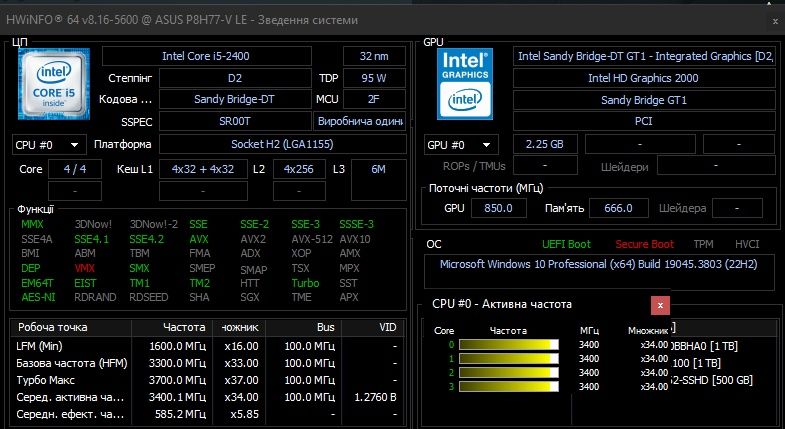This screenshot has width=785, height=429.
Task: Click the SSHD [500 GB] drive entry
Action: coord(711,380)
